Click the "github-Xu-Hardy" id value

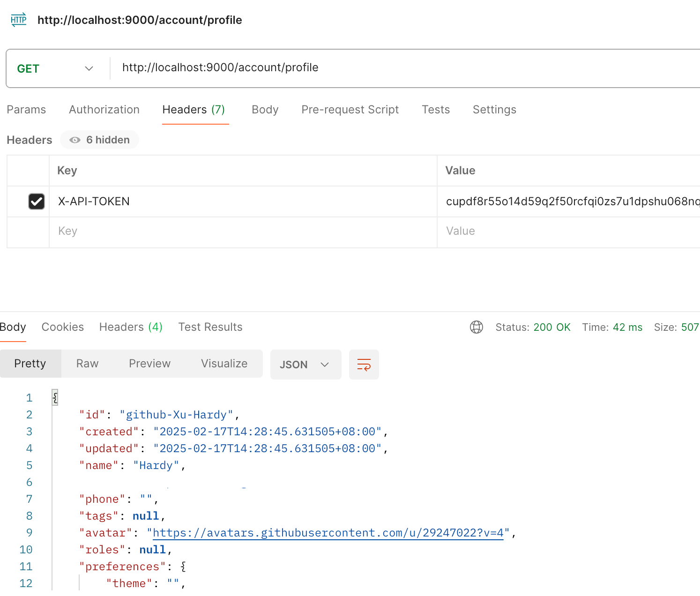tap(176, 415)
